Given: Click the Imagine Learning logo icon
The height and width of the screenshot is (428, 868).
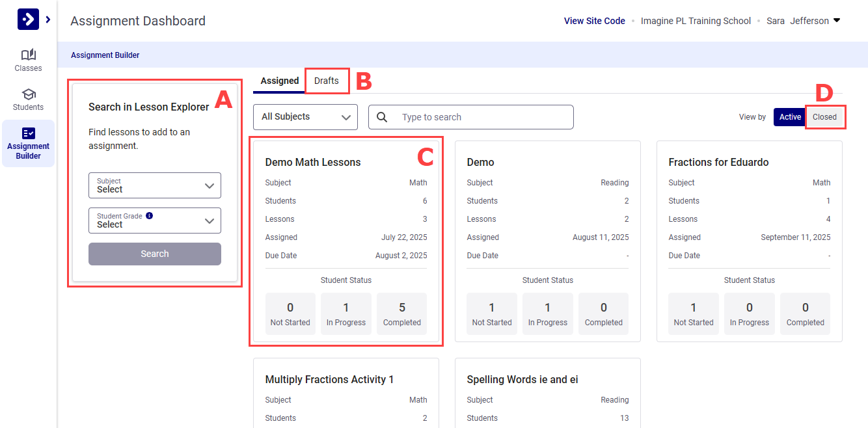Looking at the screenshot, I should click(28, 20).
